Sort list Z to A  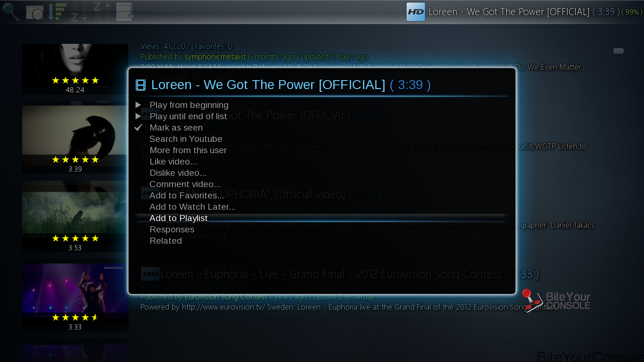click(x=101, y=11)
